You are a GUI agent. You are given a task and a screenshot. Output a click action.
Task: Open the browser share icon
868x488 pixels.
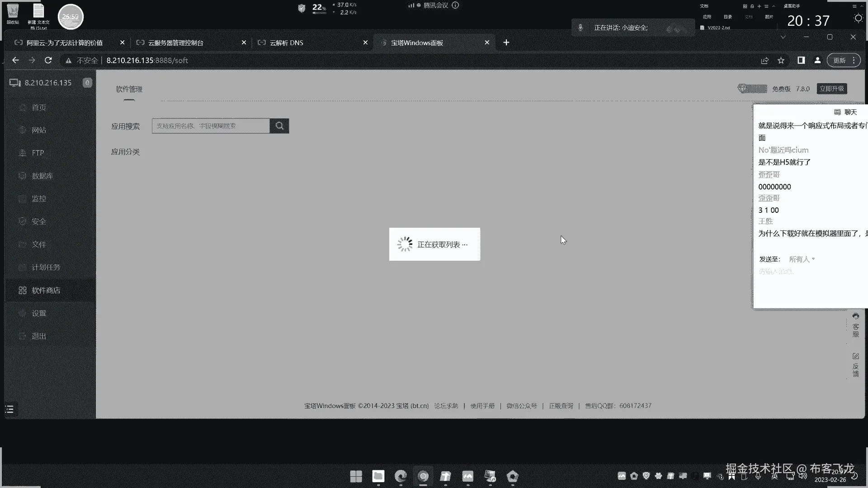coord(764,60)
